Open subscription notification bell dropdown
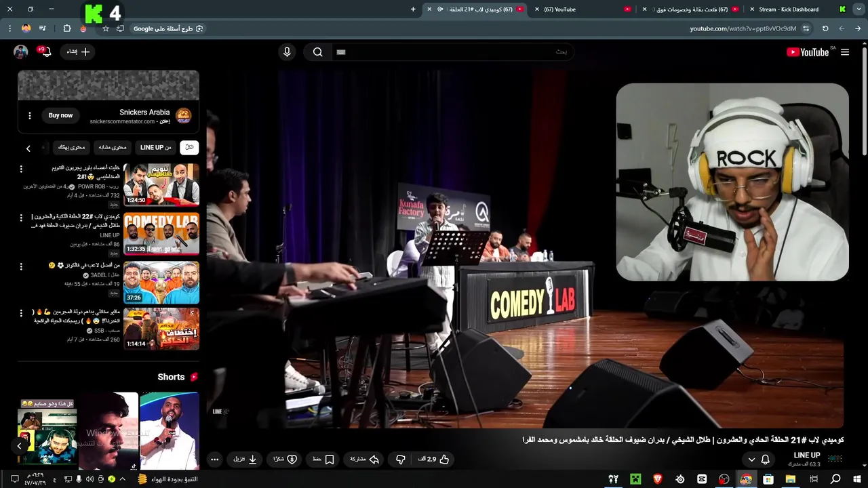Image resolution: width=868 pixels, height=488 pixels. coord(759,460)
